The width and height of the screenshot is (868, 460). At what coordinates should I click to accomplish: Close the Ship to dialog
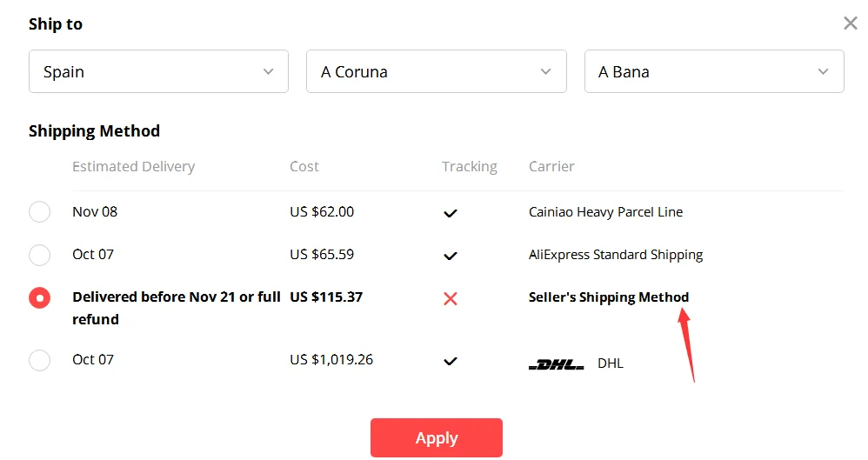click(x=850, y=23)
